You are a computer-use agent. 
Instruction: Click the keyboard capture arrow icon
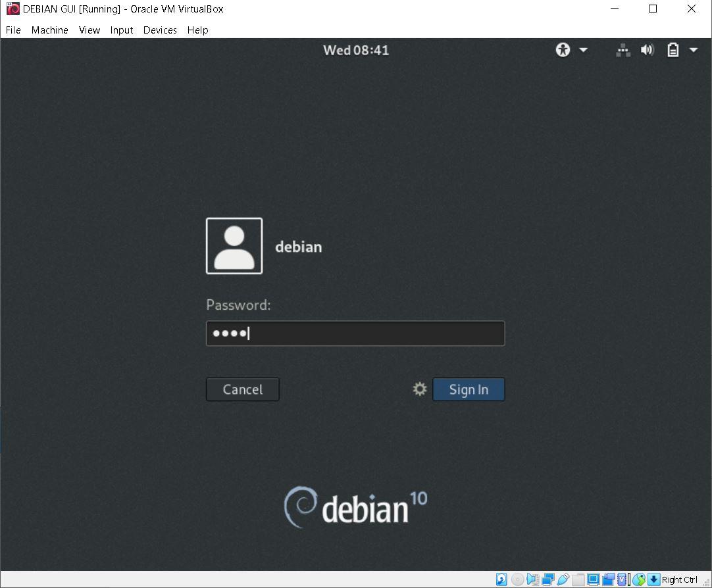[654, 579]
